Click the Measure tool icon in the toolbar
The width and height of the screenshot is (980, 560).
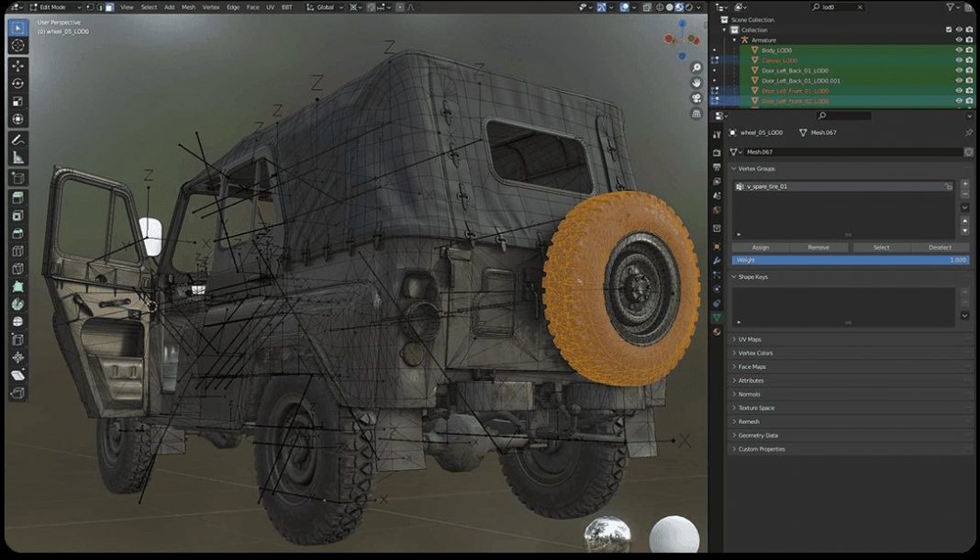pyautogui.click(x=17, y=158)
